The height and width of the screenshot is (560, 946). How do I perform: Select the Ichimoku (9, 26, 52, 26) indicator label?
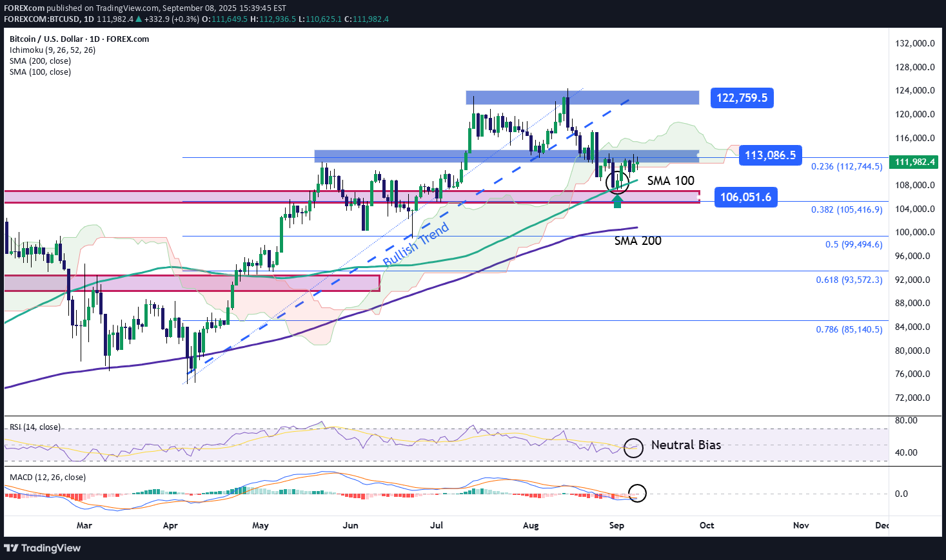52,50
